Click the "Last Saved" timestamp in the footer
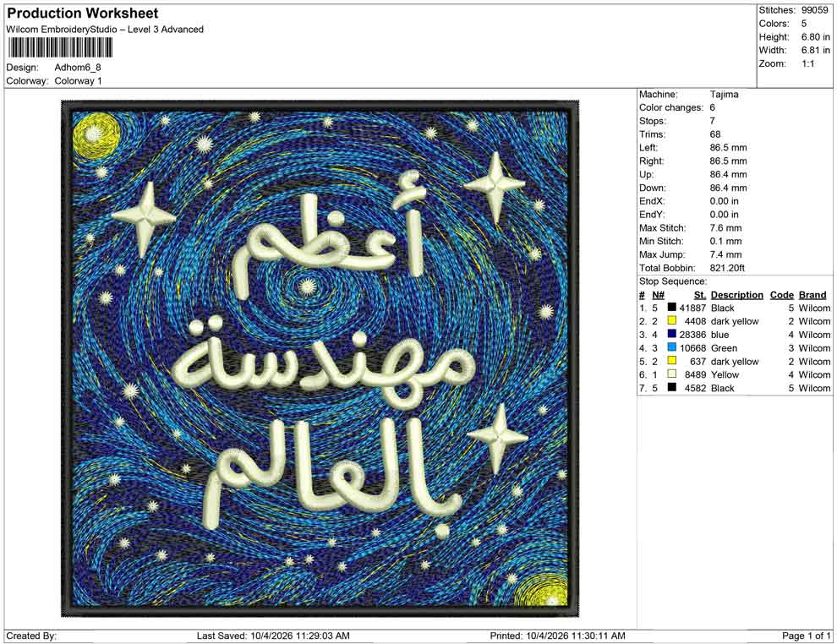 (x=273, y=636)
